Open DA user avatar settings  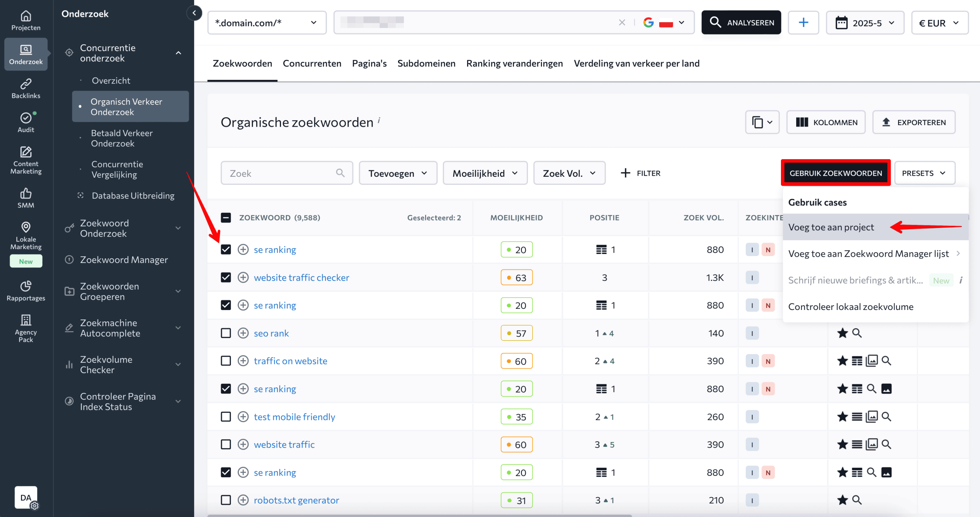26,497
